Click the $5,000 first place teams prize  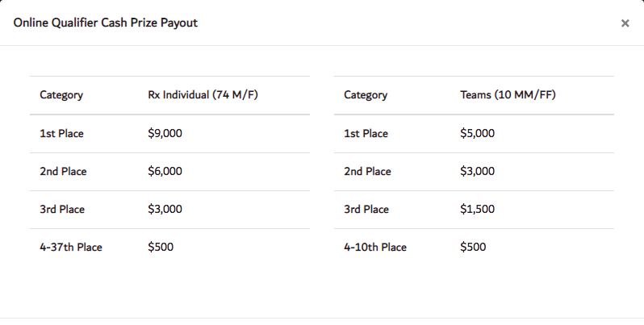(477, 133)
